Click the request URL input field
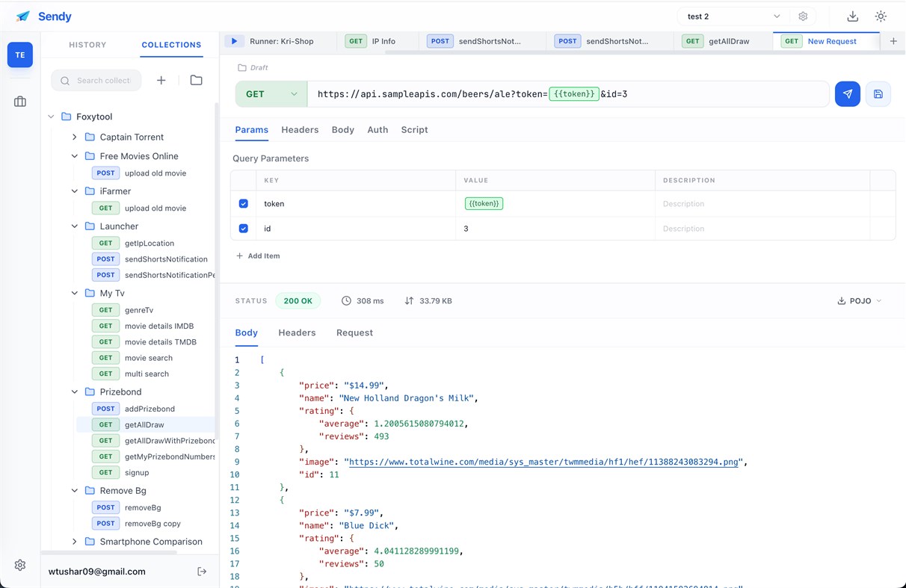Viewport: 906px width, 588px height. pos(568,94)
